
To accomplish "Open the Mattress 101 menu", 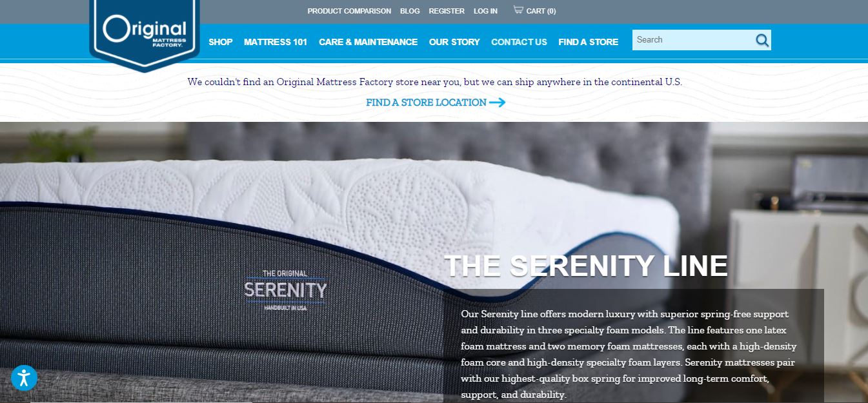I will point(276,42).
